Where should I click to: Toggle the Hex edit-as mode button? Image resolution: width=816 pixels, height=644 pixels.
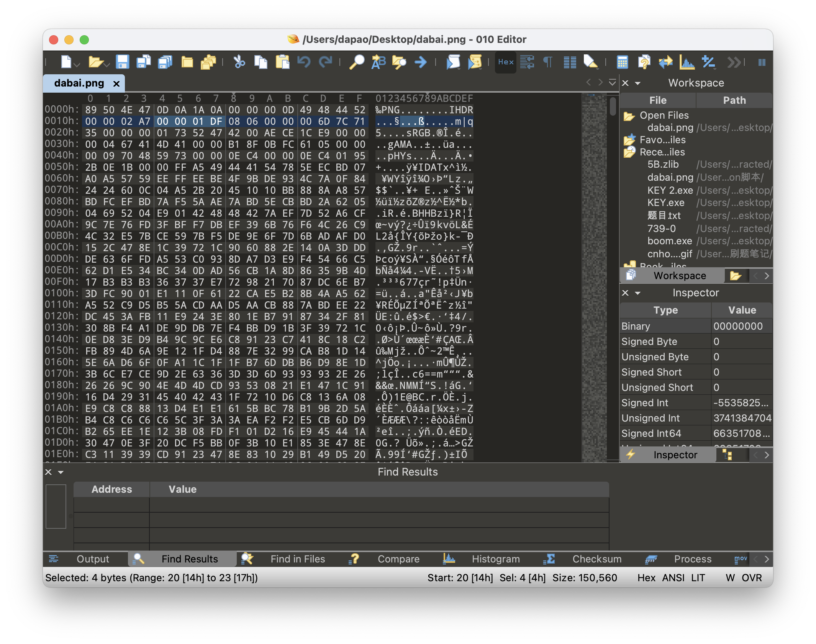[x=506, y=62]
